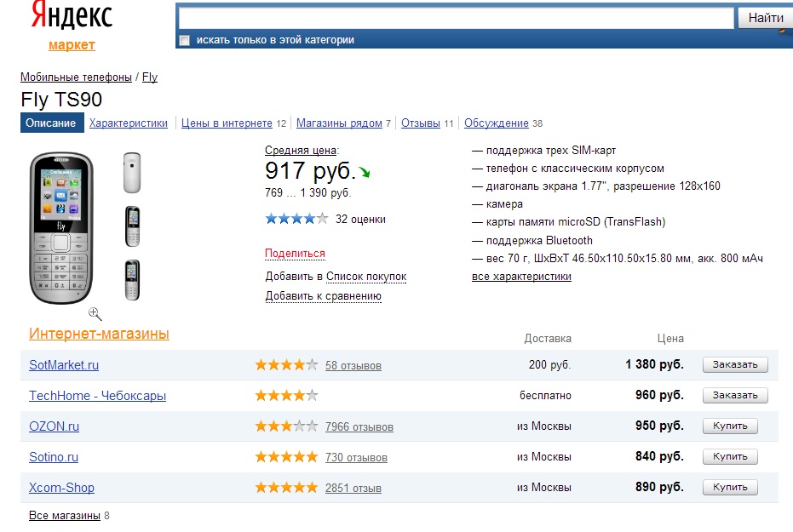Click the '1 380 руб.' price

[654, 364]
